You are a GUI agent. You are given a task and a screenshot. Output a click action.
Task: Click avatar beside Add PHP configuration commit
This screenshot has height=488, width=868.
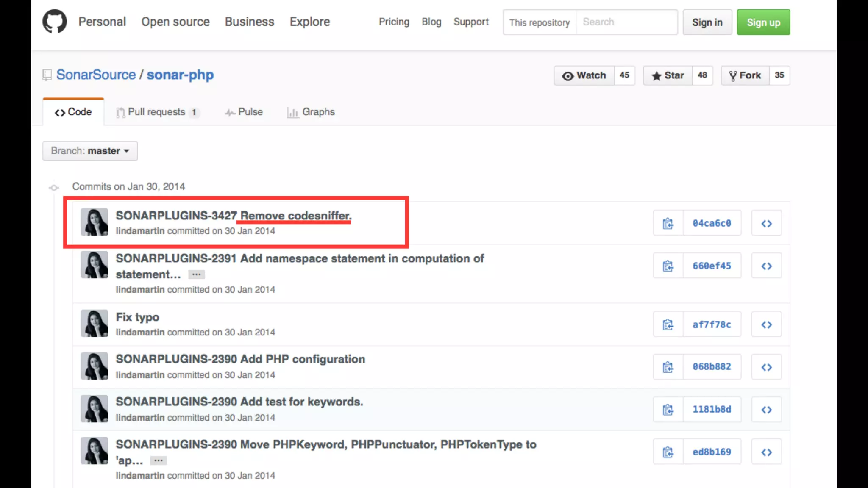[x=95, y=366]
